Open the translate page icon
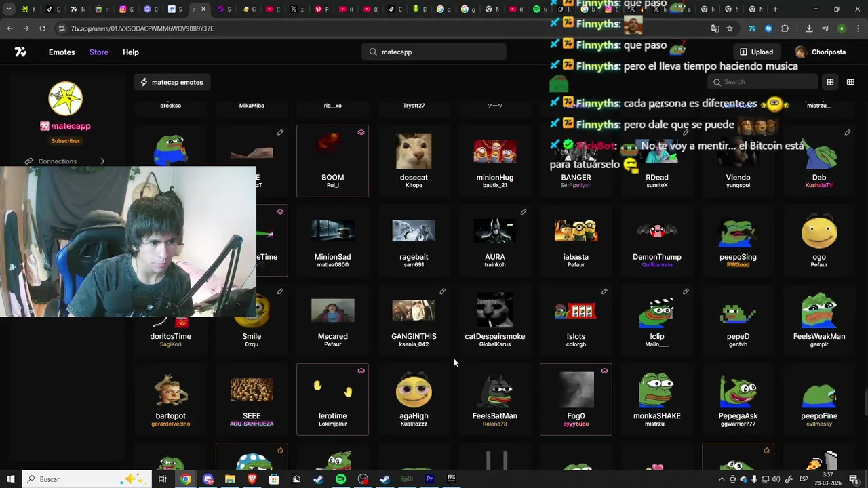The image size is (868, 488). pos(715,28)
